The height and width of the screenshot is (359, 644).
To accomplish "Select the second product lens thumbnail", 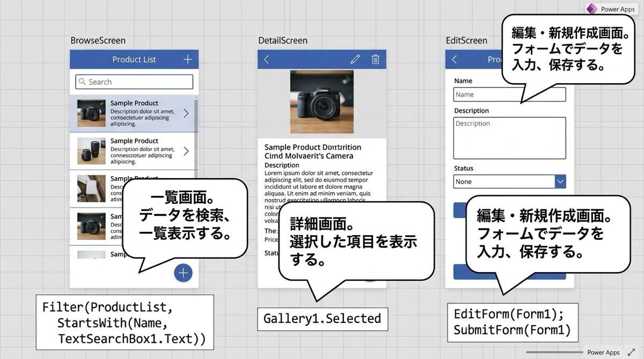I will (x=91, y=151).
